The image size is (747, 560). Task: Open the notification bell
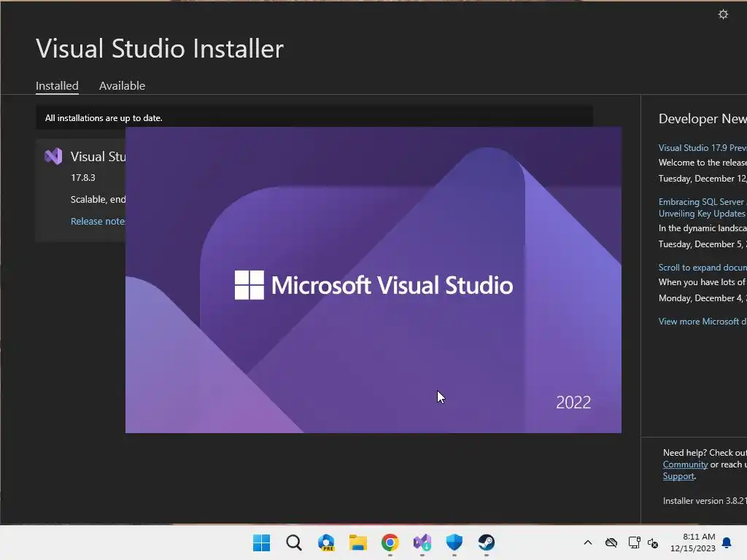tap(727, 542)
